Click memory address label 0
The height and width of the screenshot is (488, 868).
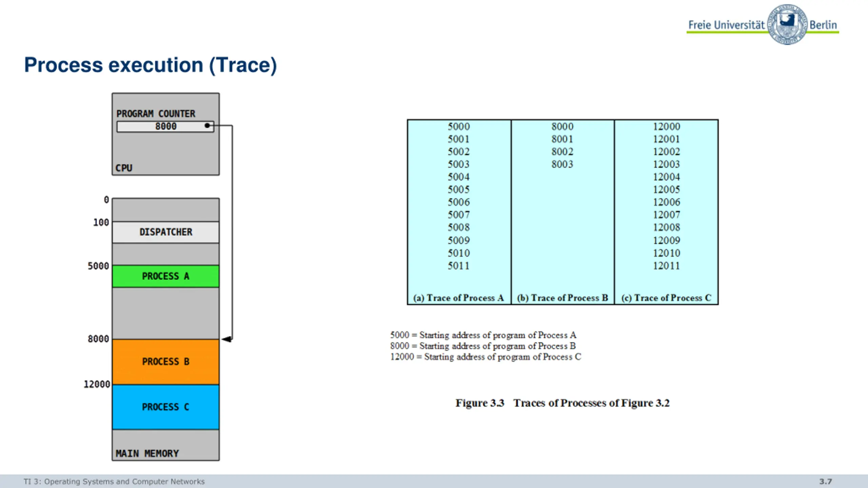[106, 200]
